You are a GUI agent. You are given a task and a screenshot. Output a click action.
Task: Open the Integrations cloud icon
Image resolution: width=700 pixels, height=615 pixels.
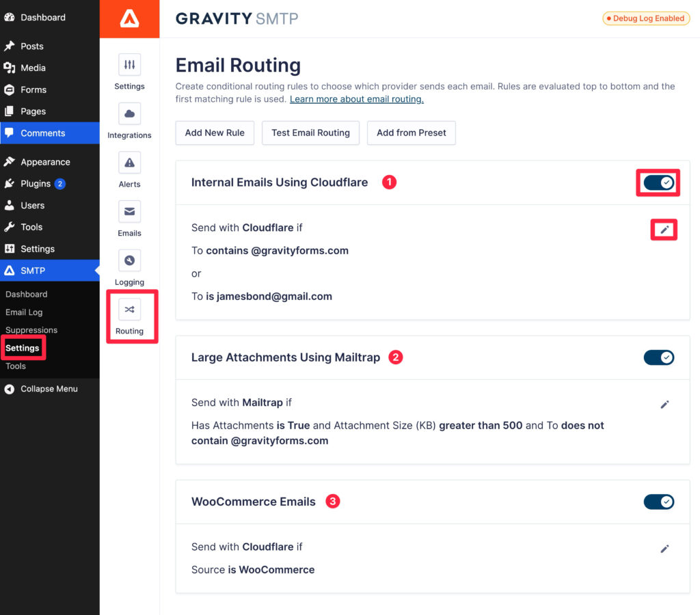[129, 114]
